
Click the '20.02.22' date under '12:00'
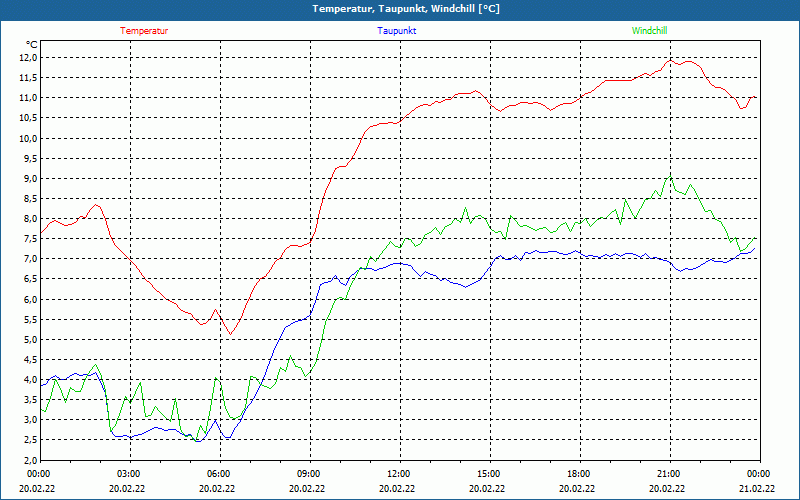tap(397, 488)
